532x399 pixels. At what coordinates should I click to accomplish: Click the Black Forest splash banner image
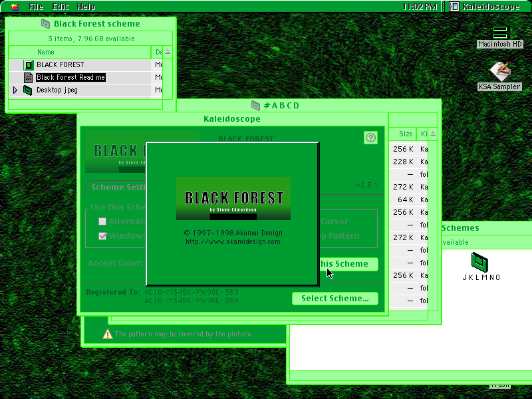(x=233, y=198)
